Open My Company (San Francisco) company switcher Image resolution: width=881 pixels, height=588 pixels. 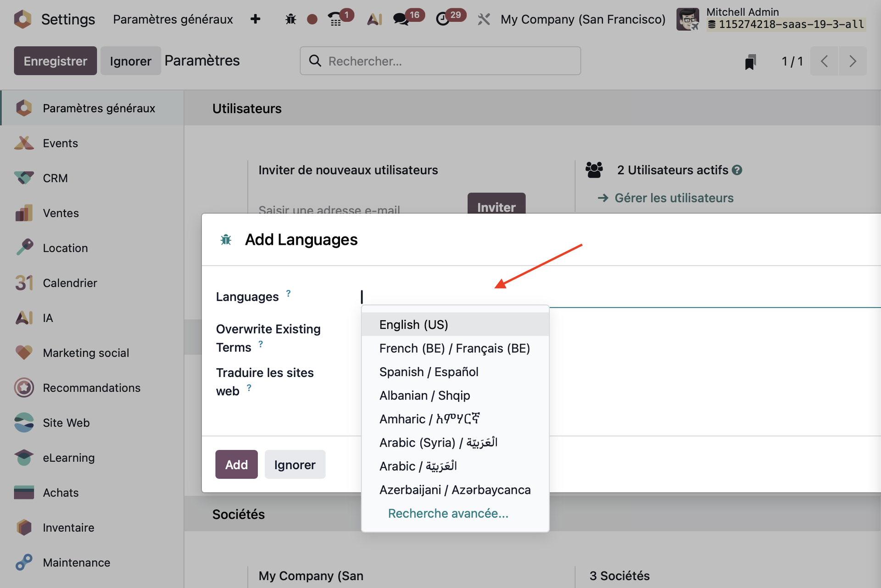tap(583, 19)
